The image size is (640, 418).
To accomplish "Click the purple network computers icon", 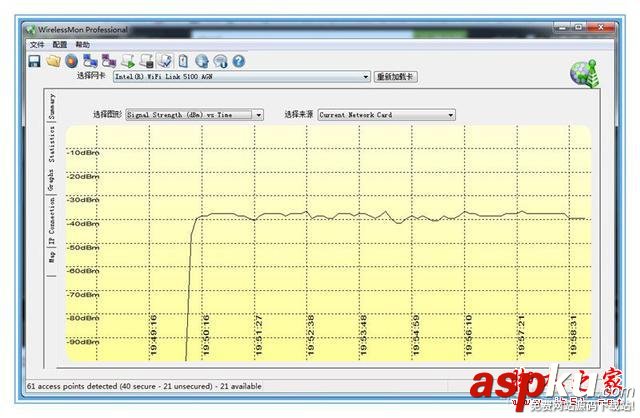I will 109,61.
